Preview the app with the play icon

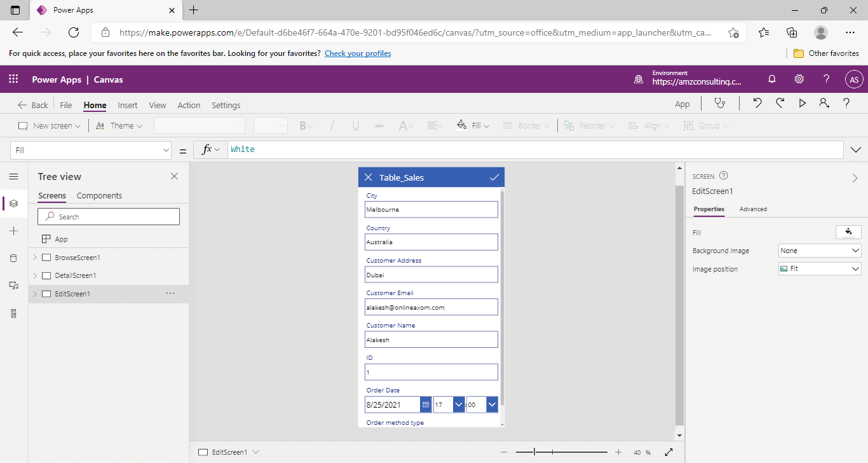(x=802, y=102)
